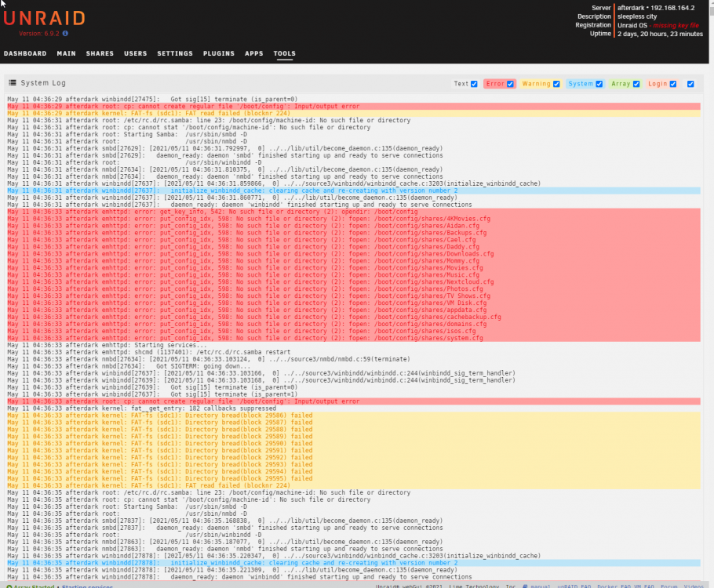Select the 'Directory bread(block 29586) failed' warning

(353, 416)
